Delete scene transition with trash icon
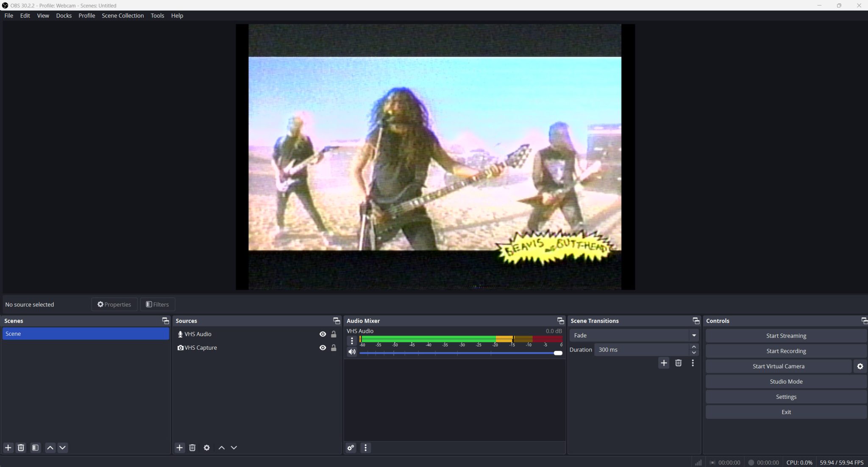Image resolution: width=868 pixels, height=467 pixels. (x=678, y=363)
